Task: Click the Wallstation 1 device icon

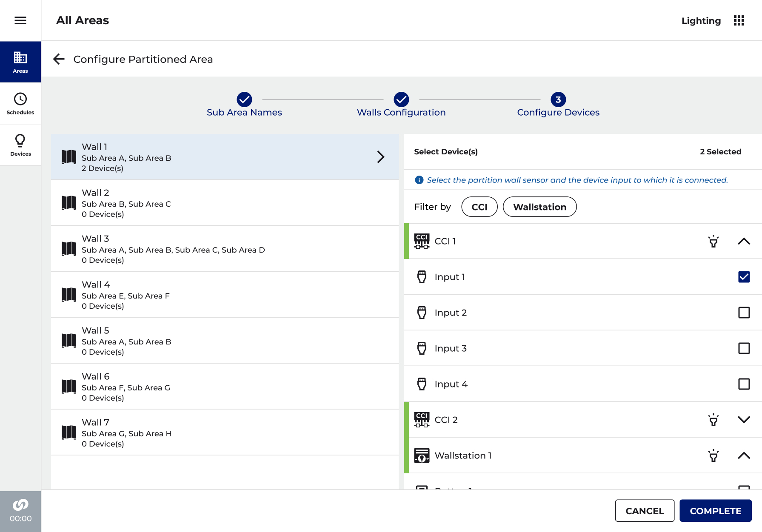Action: 422,455
